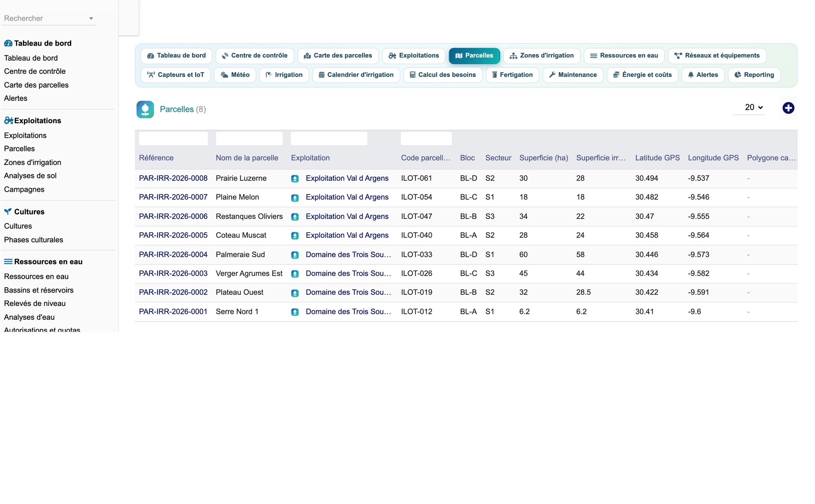815x504 pixels.
Task: Open Zones d'irrigation in sidebar
Action: pyautogui.click(x=33, y=162)
